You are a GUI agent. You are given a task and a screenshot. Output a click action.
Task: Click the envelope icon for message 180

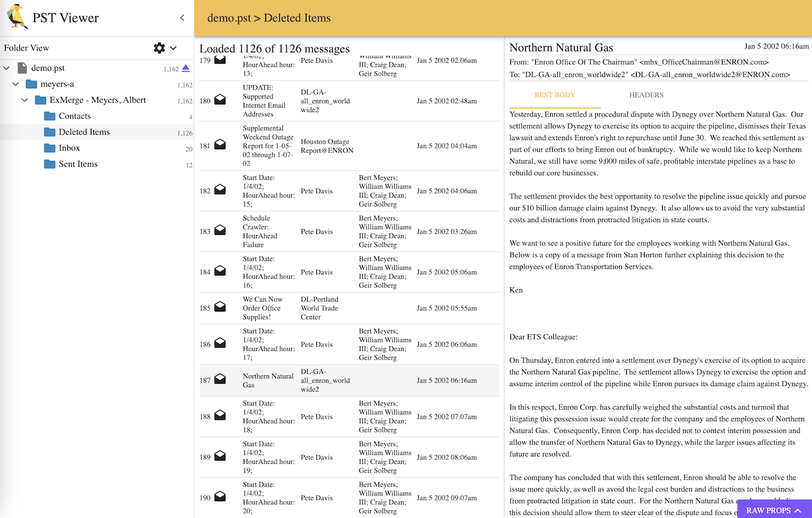(220, 101)
